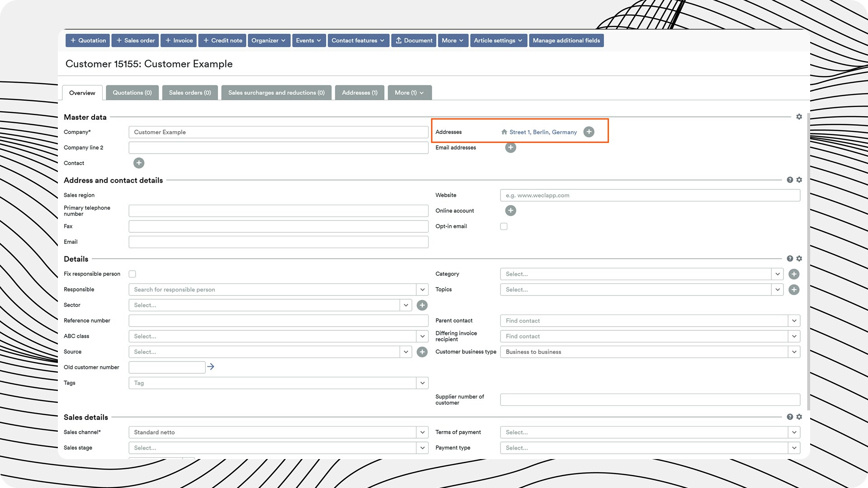
Task: Click the Company line 2 field
Action: [278, 148]
